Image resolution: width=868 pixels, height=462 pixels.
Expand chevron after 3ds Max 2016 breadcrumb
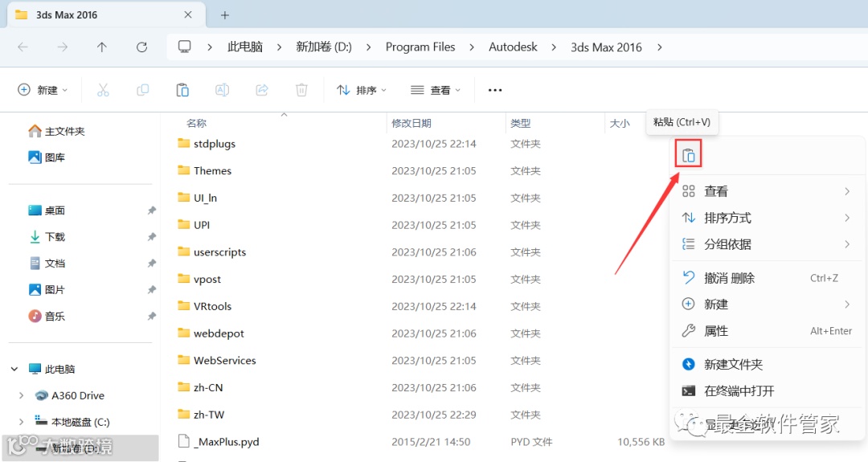659,47
